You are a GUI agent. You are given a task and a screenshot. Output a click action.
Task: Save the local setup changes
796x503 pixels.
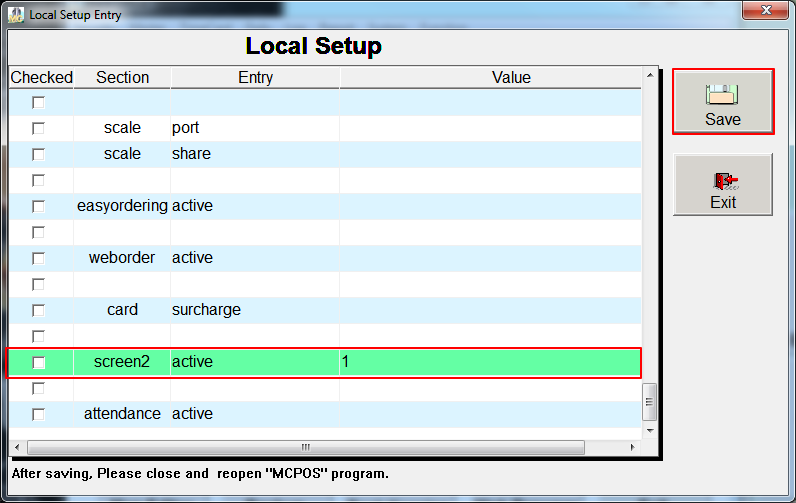click(x=723, y=102)
